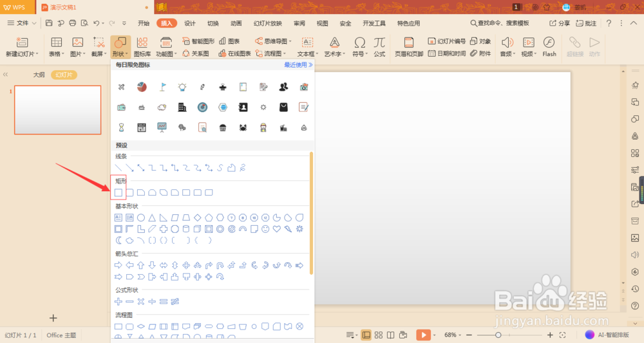
Task: Open the 表格 table dropdown
Action: point(56,46)
